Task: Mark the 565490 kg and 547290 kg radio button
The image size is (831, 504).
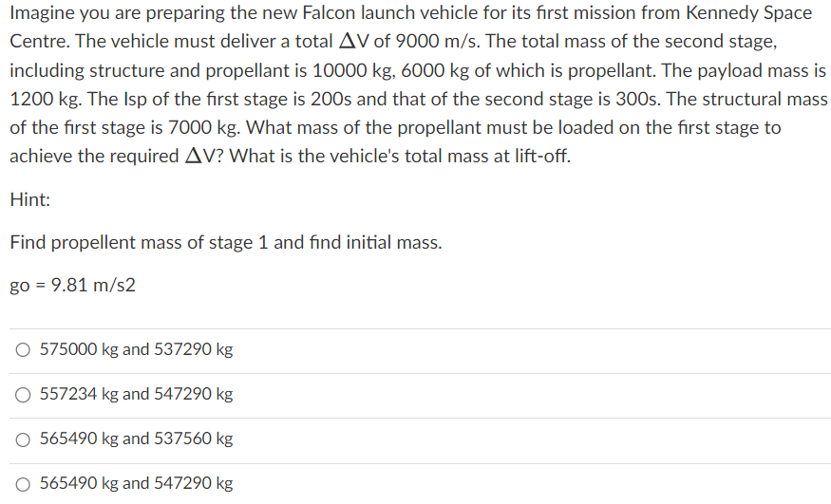Action: (23, 484)
